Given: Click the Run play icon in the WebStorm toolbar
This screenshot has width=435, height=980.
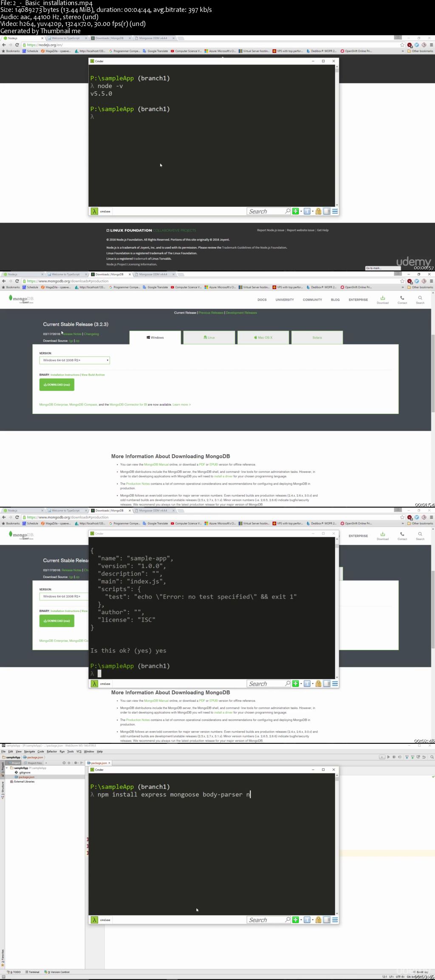Looking at the screenshot, I should [x=388, y=757].
